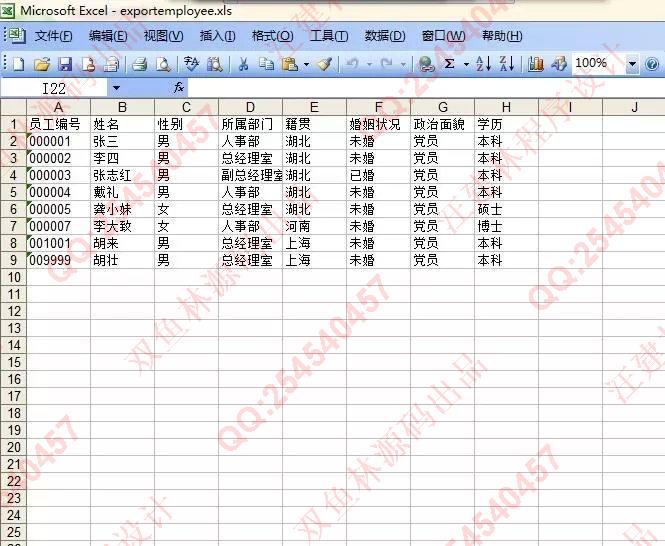Click the 河南 cell

pyautogui.click(x=315, y=226)
